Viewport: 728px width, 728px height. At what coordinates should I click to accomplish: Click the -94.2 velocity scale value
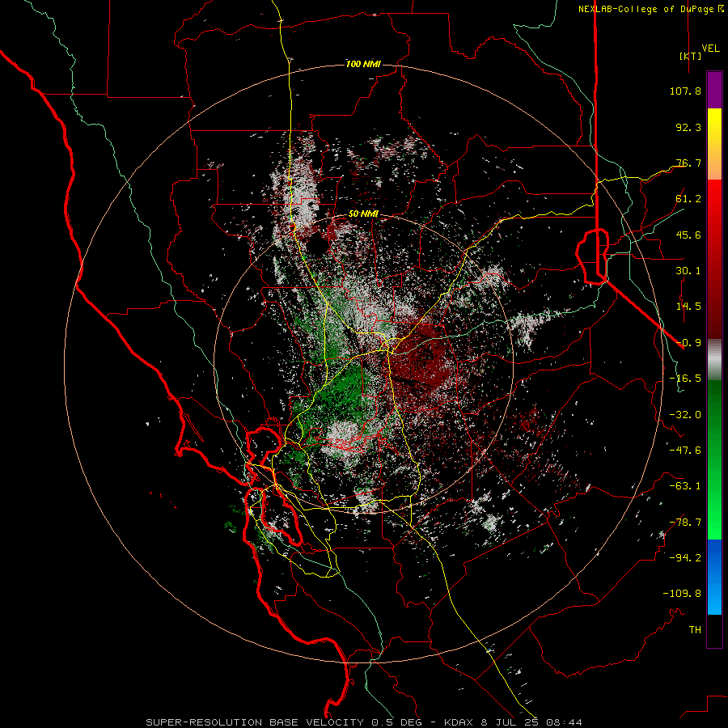pyautogui.click(x=685, y=558)
